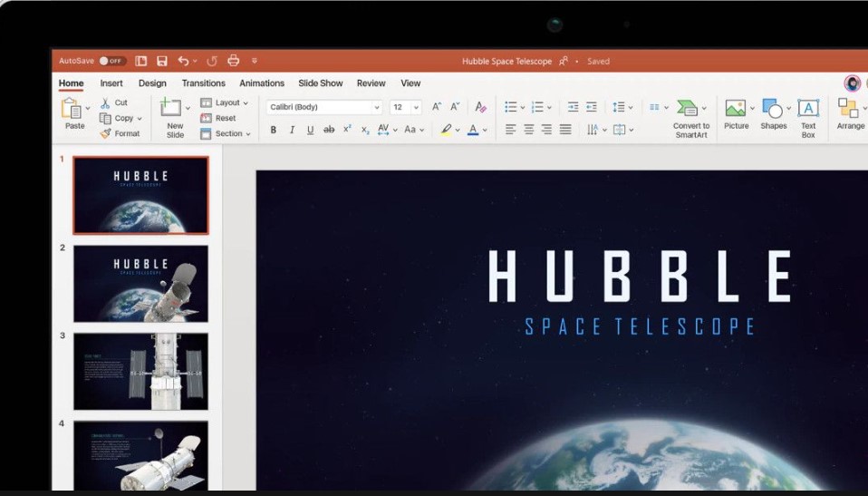The image size is (868, 496).
Task: Open the View tab
Action: [x=410, y=83]
